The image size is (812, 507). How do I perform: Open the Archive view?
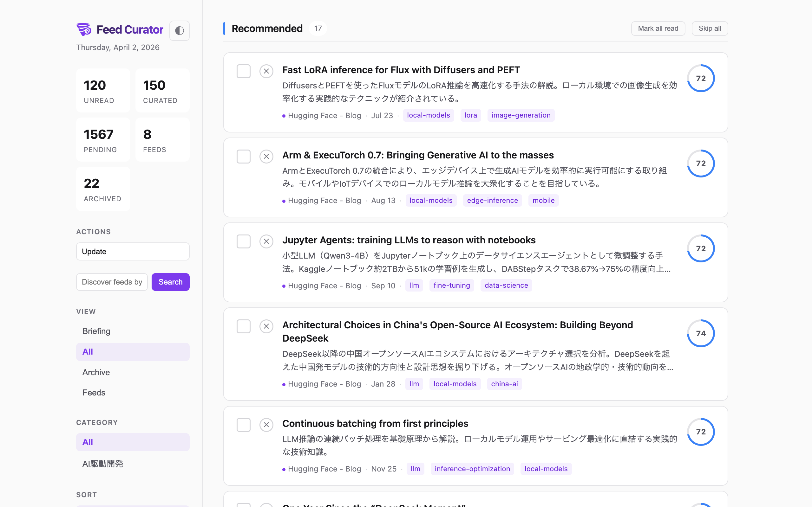(x=96, y=372)
